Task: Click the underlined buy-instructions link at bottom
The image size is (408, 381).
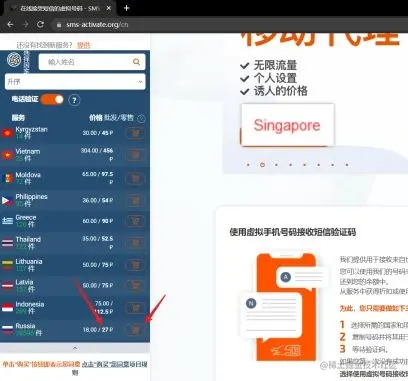Action: pos(114,367)
